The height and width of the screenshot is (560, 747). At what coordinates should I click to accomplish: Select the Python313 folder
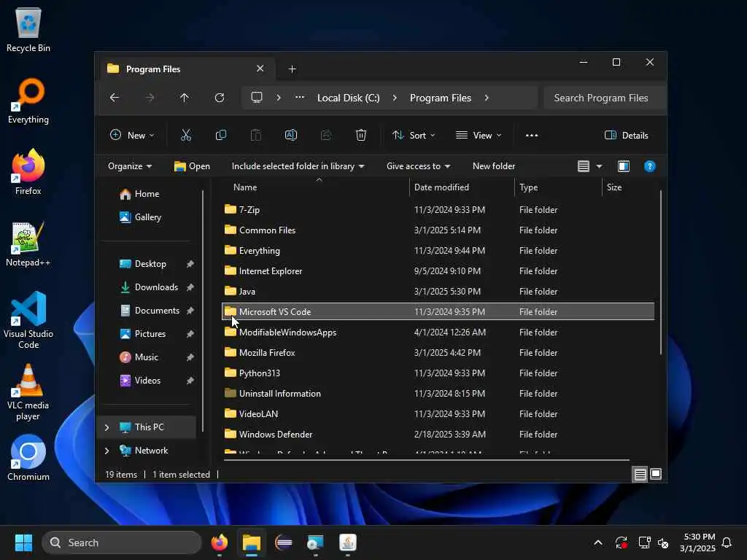(438, 373)
